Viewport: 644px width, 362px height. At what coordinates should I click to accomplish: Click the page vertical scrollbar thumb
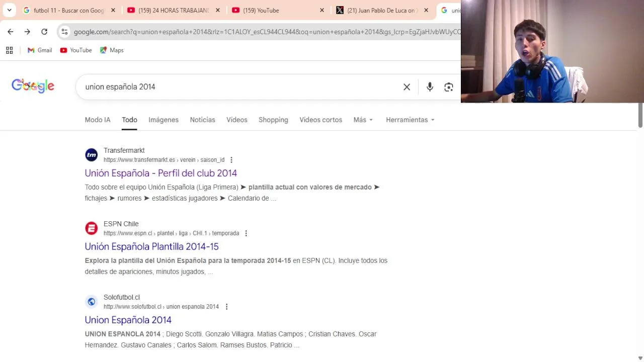(x=640, y=115)
